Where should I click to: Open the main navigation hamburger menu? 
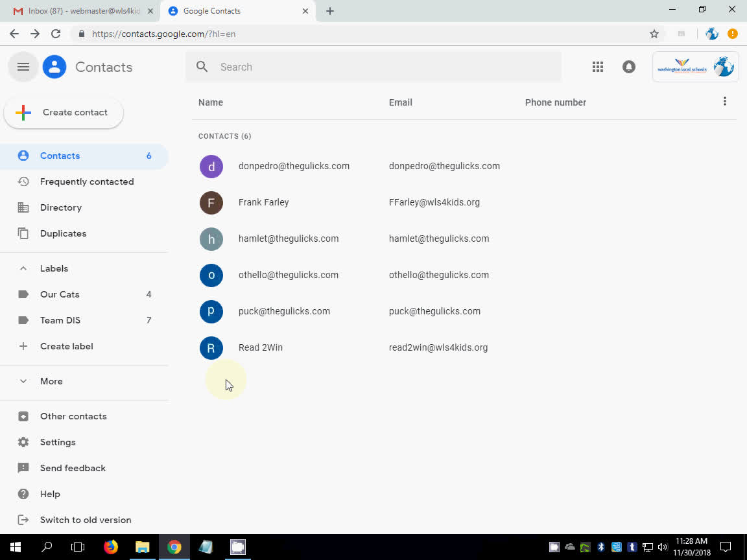click(23, 66)
